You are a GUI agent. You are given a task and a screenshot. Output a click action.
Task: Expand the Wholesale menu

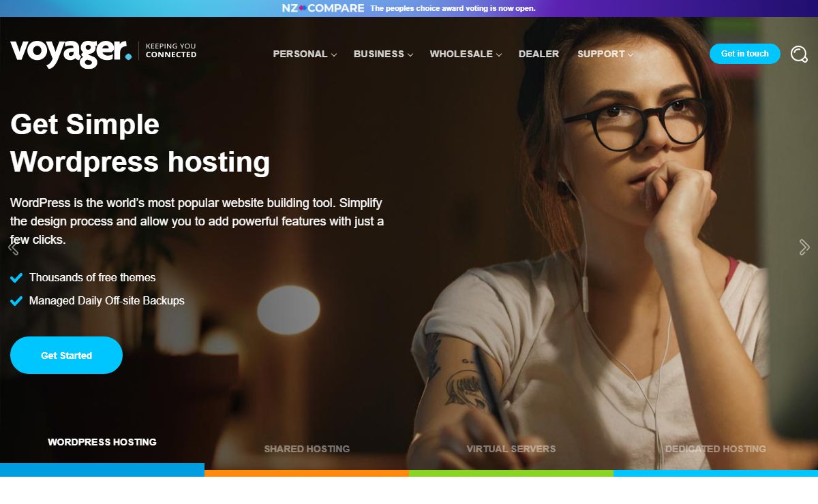466,54
